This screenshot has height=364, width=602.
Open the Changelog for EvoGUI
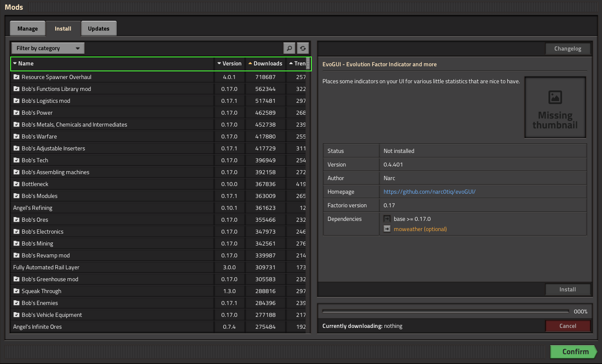point(568,49)
